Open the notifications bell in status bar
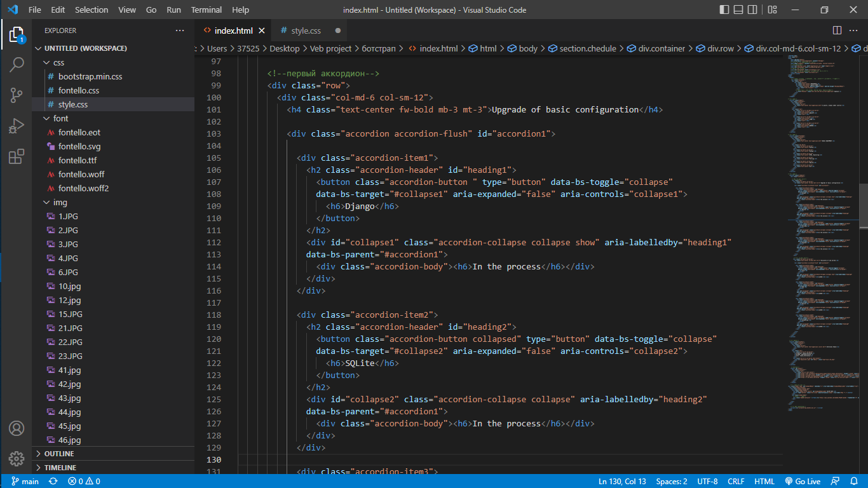Image resolution: width=868 pixels, height=488 pixels. point(854,482)
